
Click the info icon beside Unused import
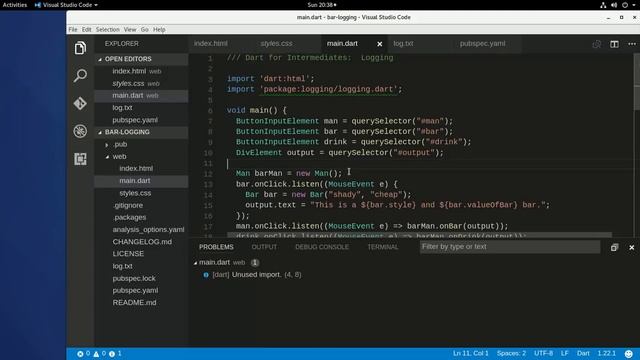[206, 275]
